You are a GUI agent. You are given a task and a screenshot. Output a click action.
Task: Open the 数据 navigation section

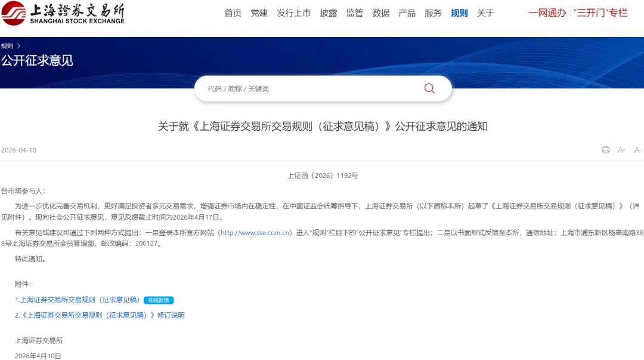(380, 13)
